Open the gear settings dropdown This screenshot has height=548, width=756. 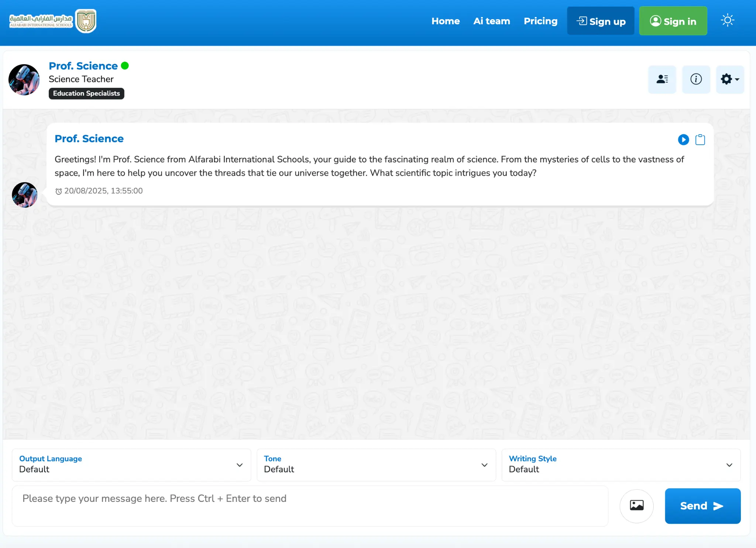coord(729,79)
